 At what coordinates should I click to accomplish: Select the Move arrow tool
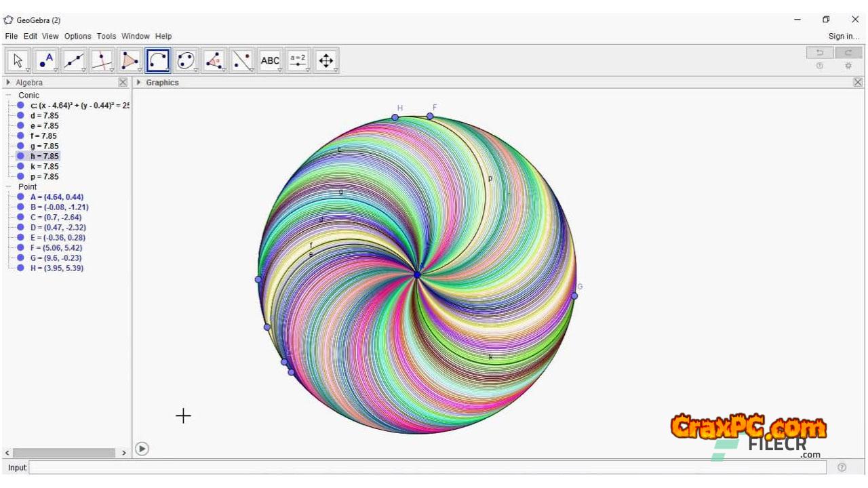(18, 60)
